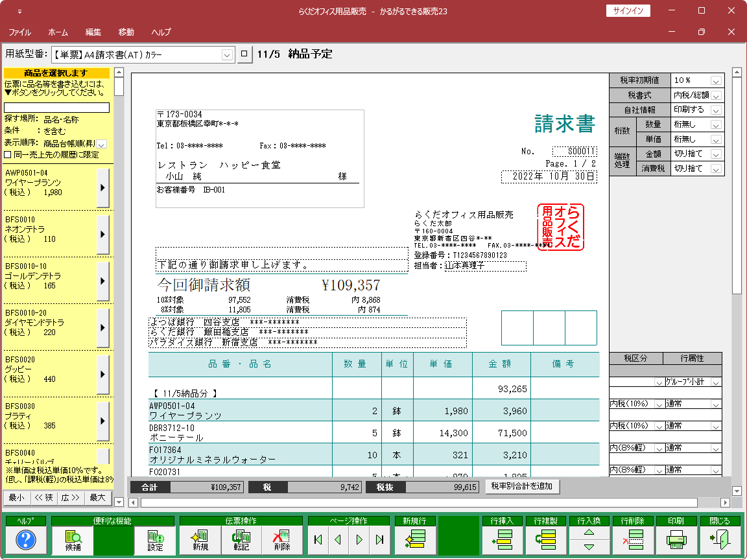Open the 編集 menu
This screenshot has height=560, width=747.
[93, 32]
